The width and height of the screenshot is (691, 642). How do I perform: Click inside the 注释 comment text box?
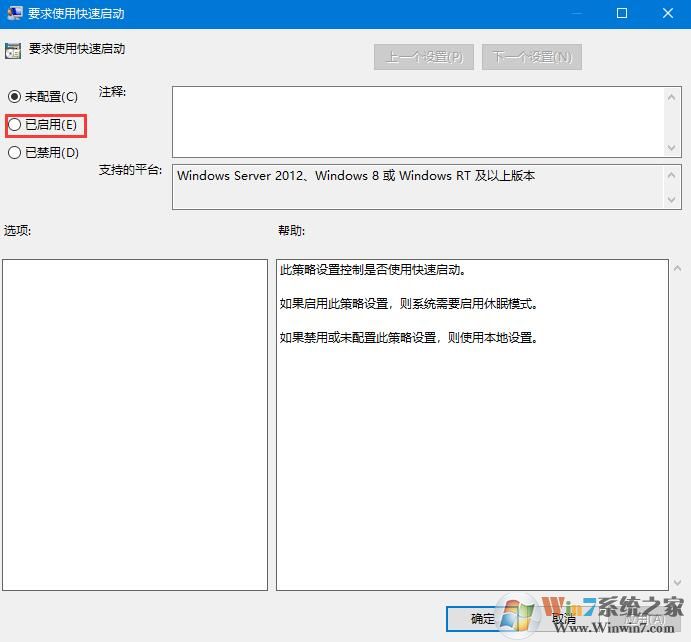pyautogui.click(x=418, y=122)
